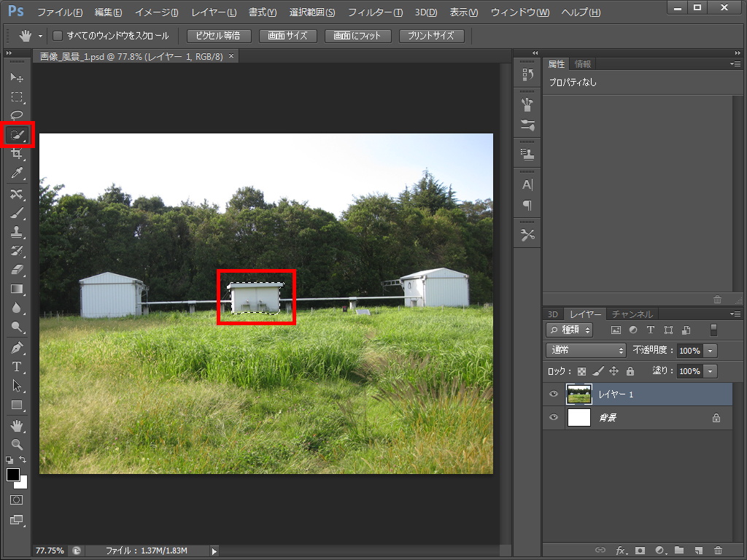Click the プリントサイズ button
This screenshot has width=747, height=560.
click(432, 36)
